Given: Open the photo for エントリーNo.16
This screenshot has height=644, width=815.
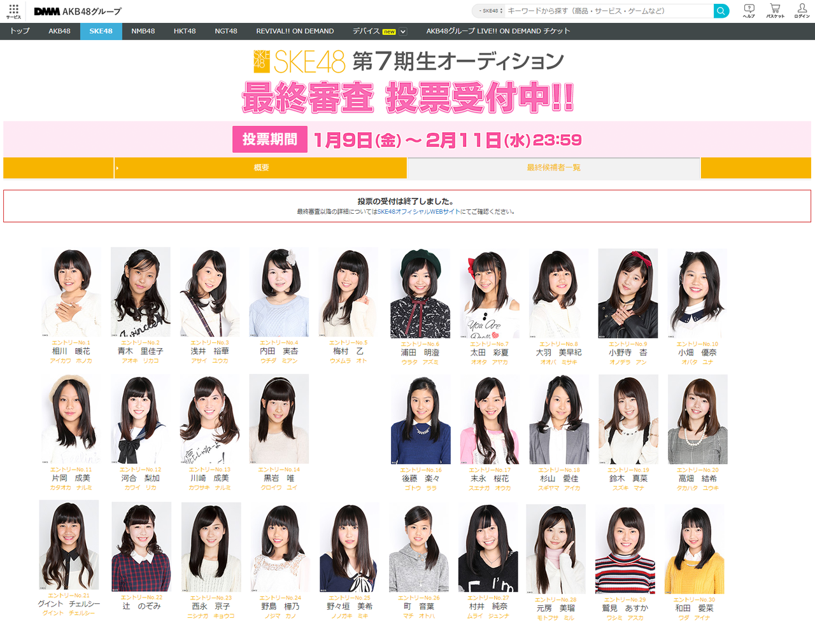Looking at the screenshot, I should click(421, 419).
